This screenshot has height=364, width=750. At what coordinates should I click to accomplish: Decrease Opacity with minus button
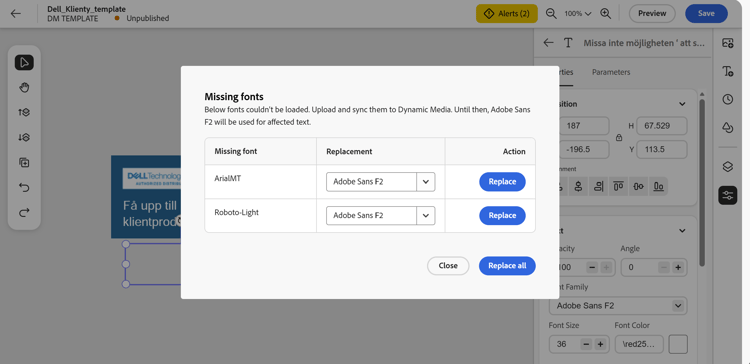click(x=592, y=267)
